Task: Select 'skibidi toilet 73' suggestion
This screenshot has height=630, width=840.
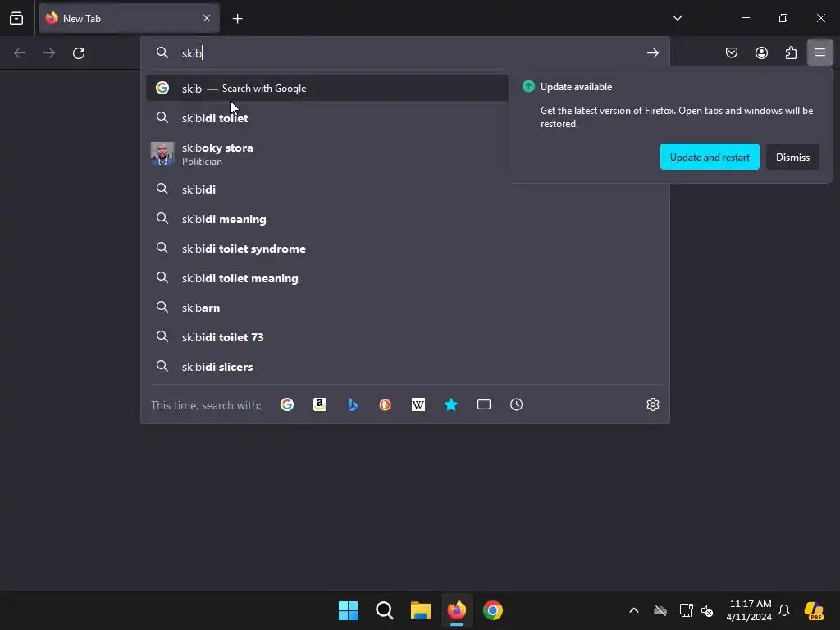Action: [404, 336]
